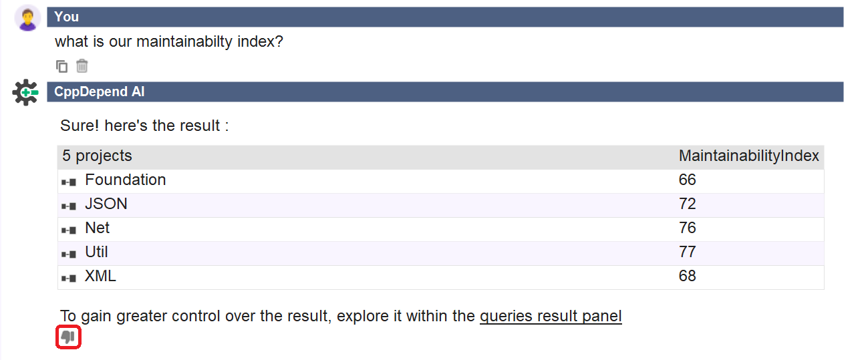The width and height of the screenshot is (868, 360).
Task: Click the 5 projects column header
Action: [x=98, y=156]
